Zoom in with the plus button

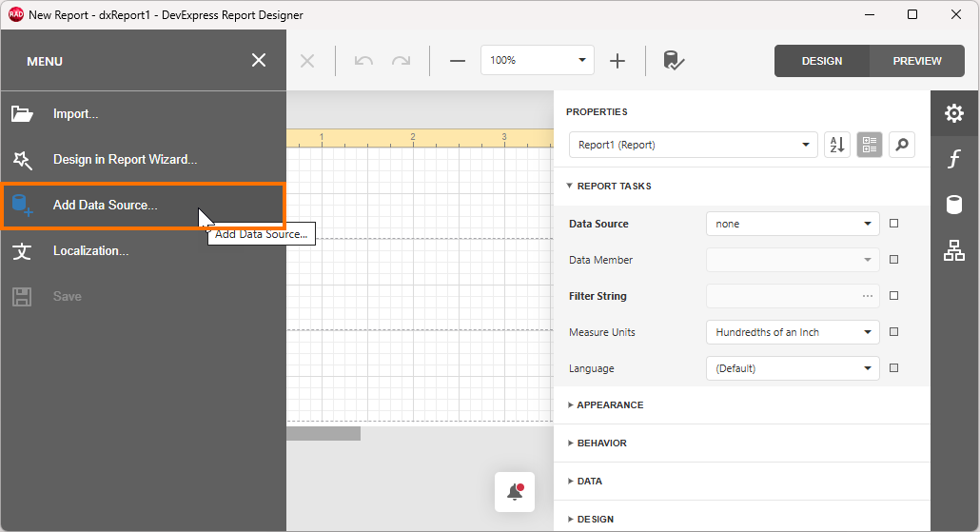tap(617, 61)
